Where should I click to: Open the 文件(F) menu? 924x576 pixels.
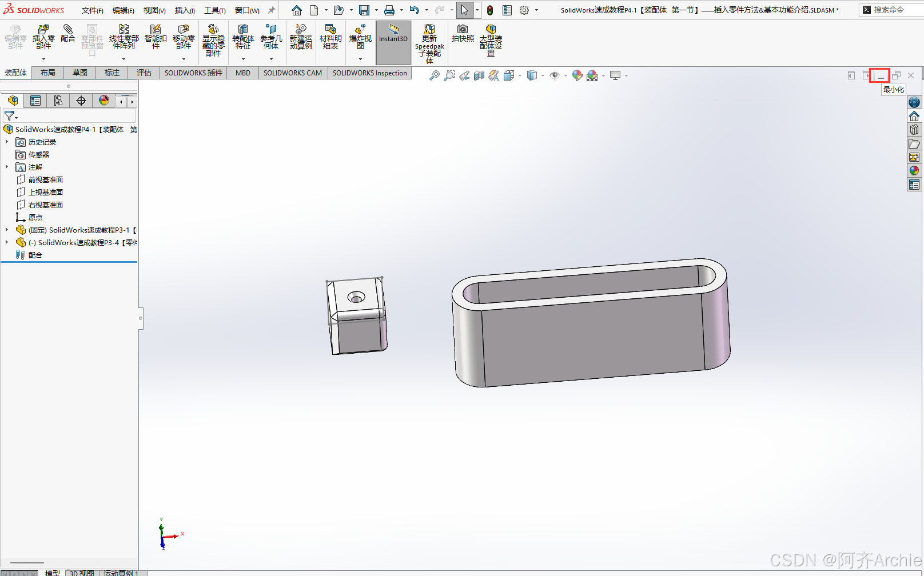point(92,10)
